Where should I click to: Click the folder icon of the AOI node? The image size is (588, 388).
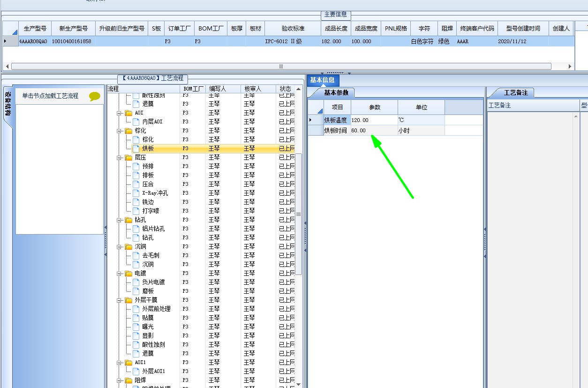[128, 113]
